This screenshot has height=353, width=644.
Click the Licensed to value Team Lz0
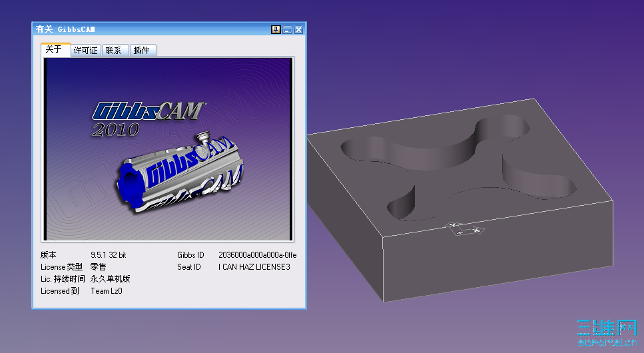coord(107,291)
